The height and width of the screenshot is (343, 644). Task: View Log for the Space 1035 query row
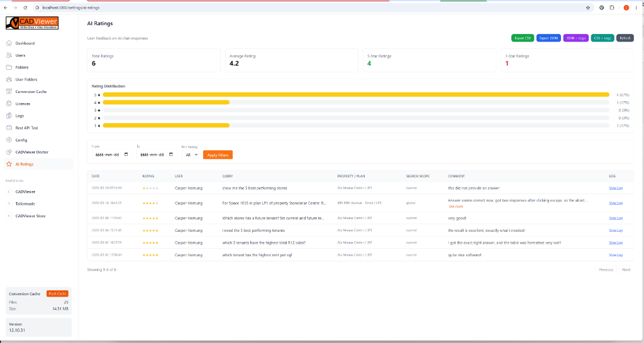616,203
